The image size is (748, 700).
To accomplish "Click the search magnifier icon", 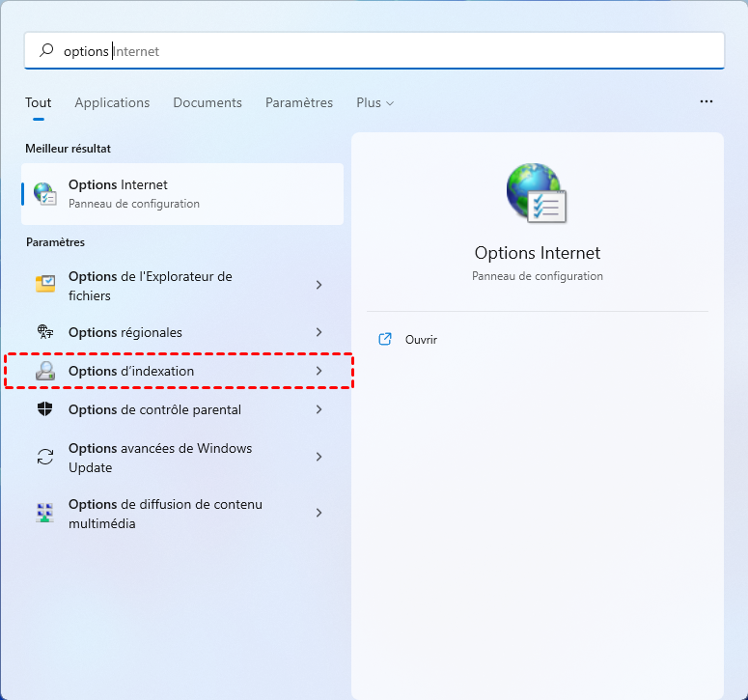I will pos(46,50).
